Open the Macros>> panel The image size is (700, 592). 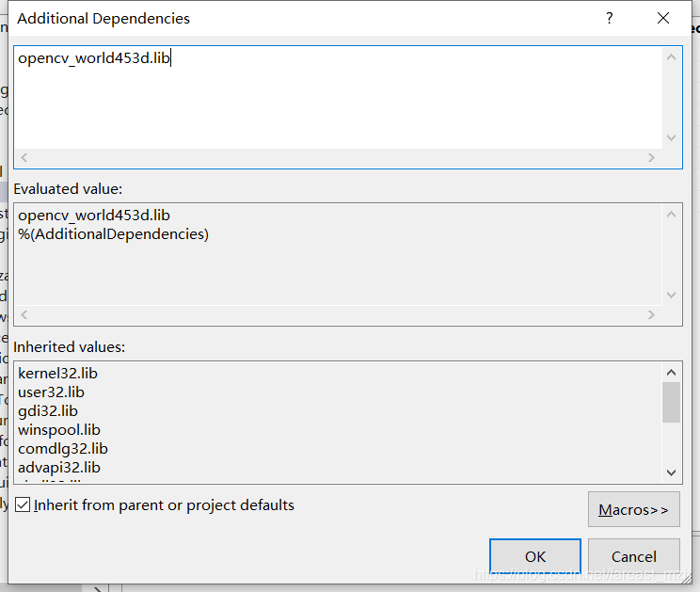(633, 509)
